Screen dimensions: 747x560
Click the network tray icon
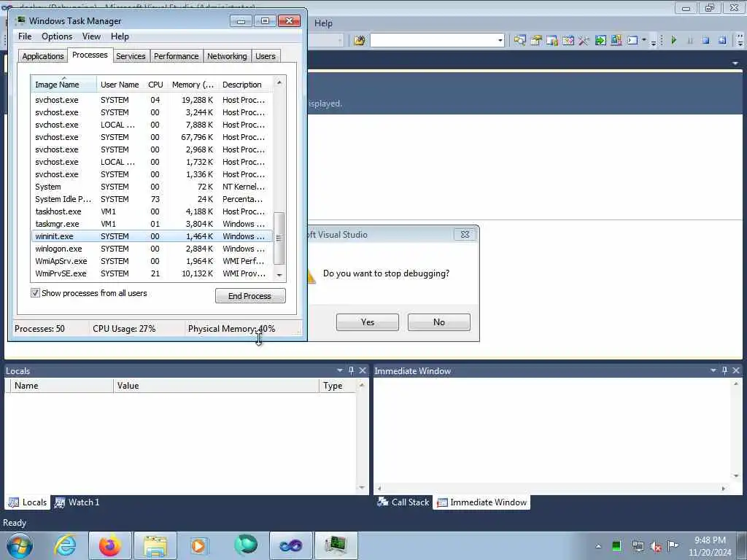(x=638, y=546)
